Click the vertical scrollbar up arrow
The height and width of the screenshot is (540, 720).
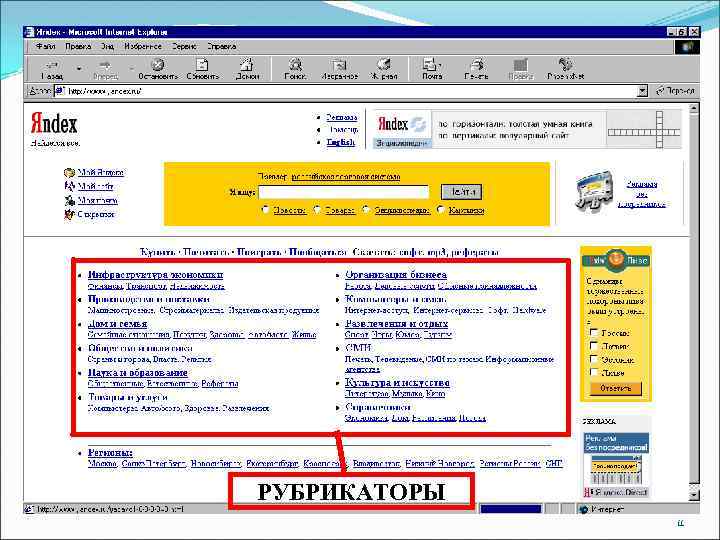tap(694, 109)
